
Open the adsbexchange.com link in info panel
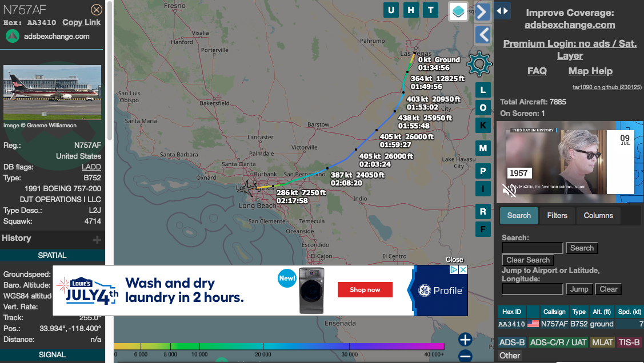tap(57, 36)
